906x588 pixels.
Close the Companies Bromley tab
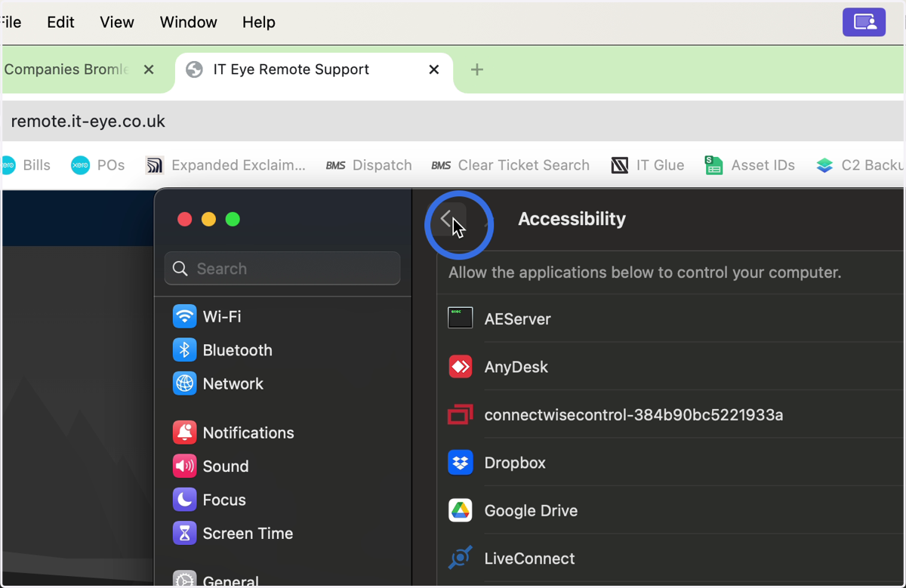(x=149, y=69)
